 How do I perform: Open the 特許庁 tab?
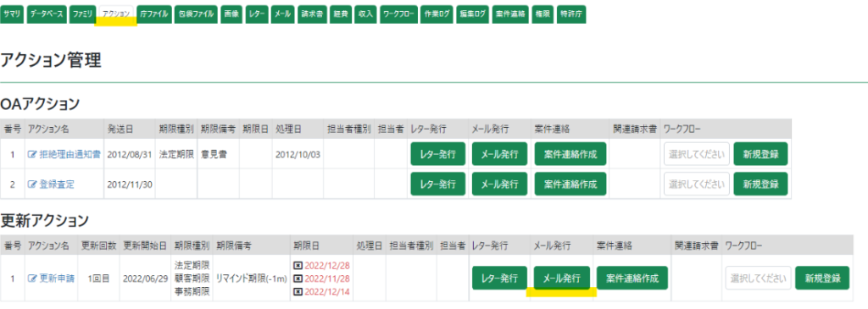[x=572, y=15]
